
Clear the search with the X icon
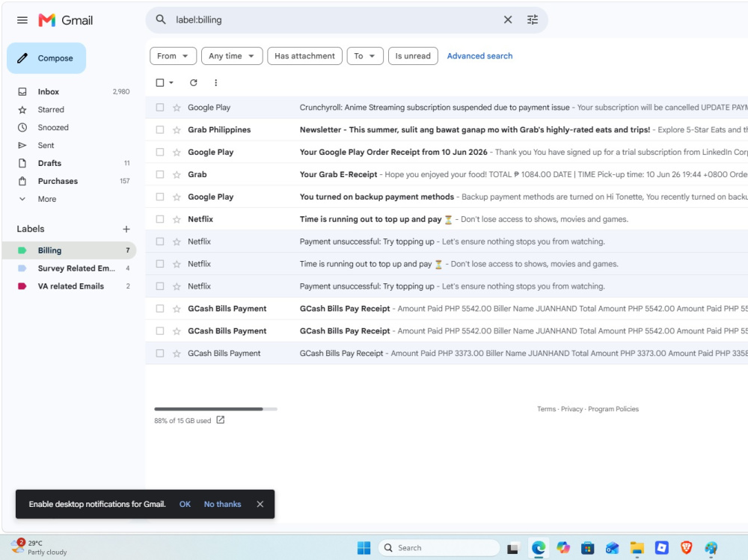pos(508,19)
